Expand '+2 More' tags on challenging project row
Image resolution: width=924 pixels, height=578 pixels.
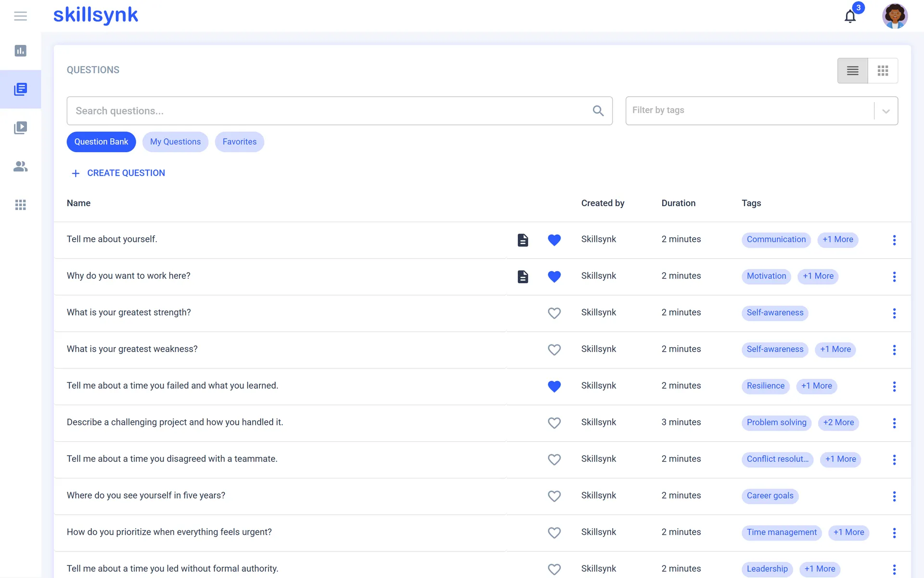(x=838, y=422)
